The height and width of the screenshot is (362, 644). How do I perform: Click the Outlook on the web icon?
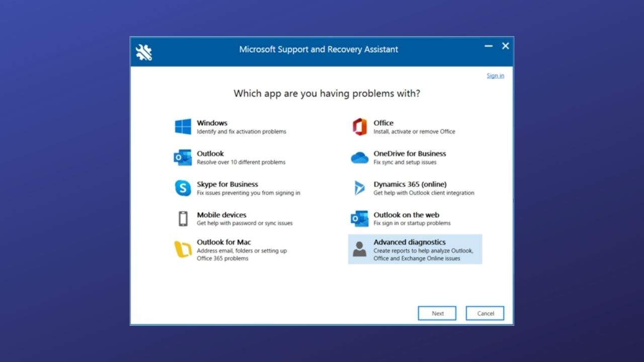click(x=360, y=219)
